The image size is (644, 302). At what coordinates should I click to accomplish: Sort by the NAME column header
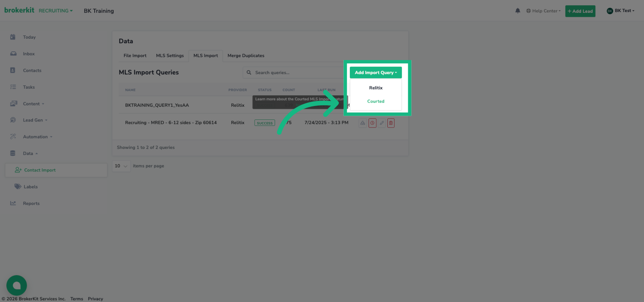130,90
